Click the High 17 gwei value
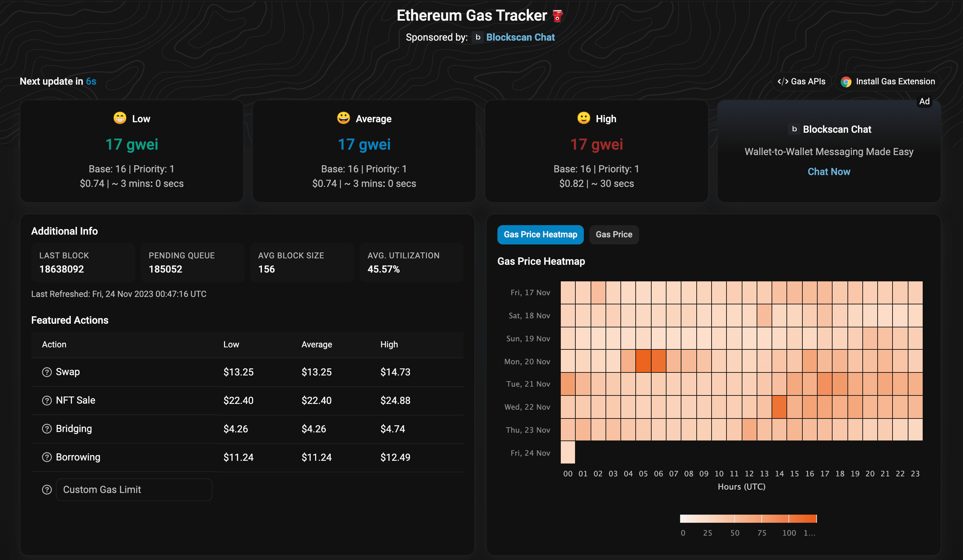 point(596,144)
